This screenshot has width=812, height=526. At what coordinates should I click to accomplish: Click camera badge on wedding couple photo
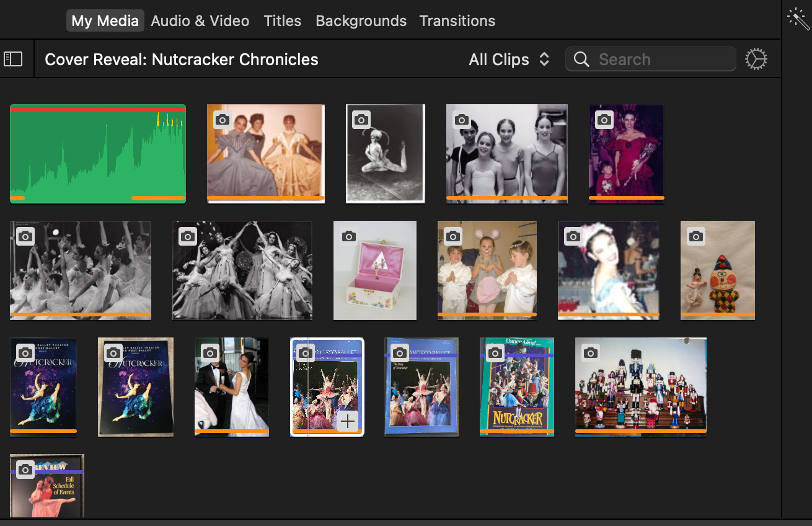[x=210, y=353]
